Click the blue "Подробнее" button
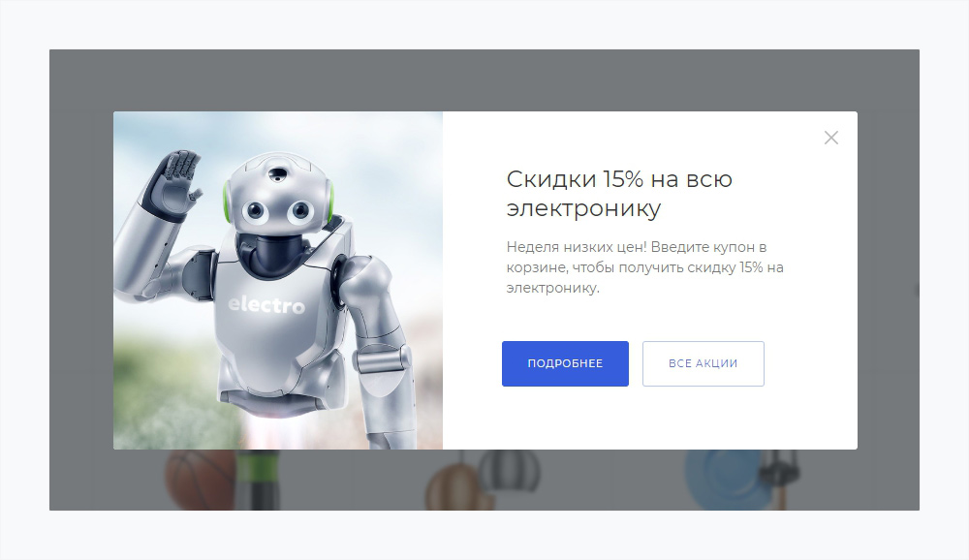 click(x=565, y=363)
